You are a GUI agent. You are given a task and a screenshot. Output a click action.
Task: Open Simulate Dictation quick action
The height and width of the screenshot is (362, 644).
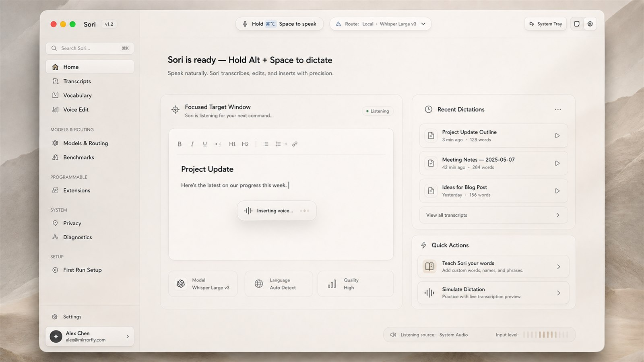pyautogui.click(x=493, y=293)
